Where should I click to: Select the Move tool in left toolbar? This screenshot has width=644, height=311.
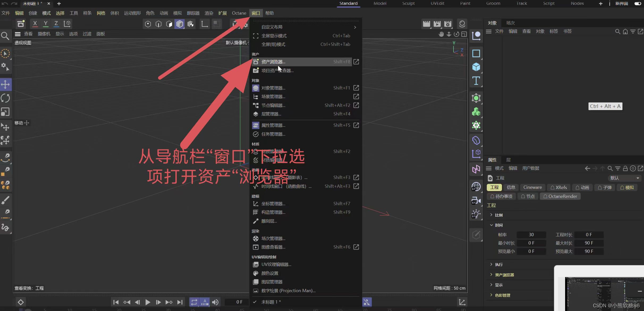point(5,85)
